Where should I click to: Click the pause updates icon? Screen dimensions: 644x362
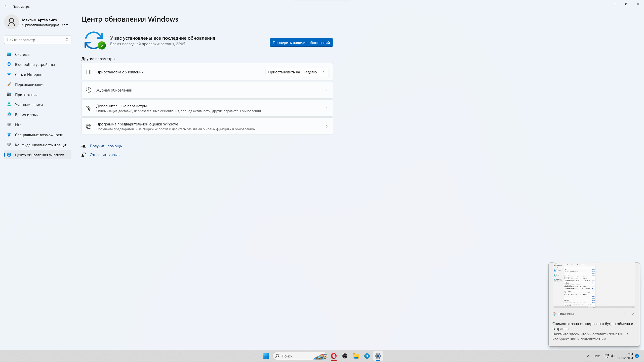pos(89,72)
